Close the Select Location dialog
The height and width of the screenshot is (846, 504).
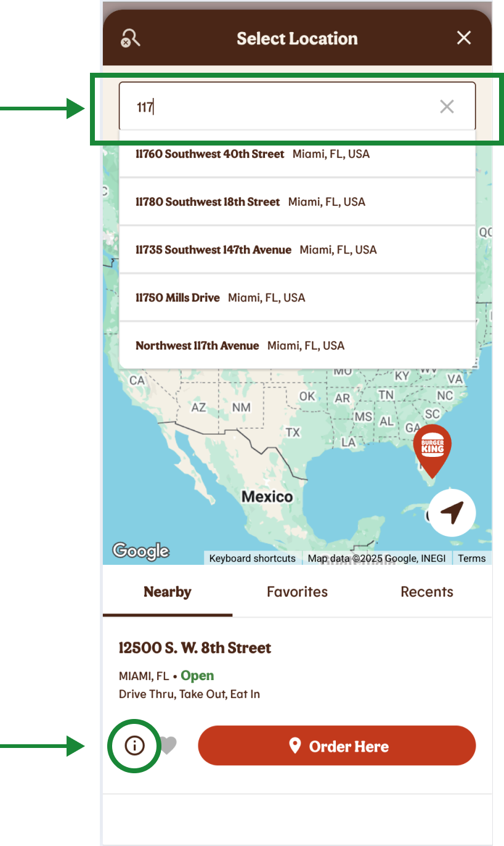pos(464,38)
